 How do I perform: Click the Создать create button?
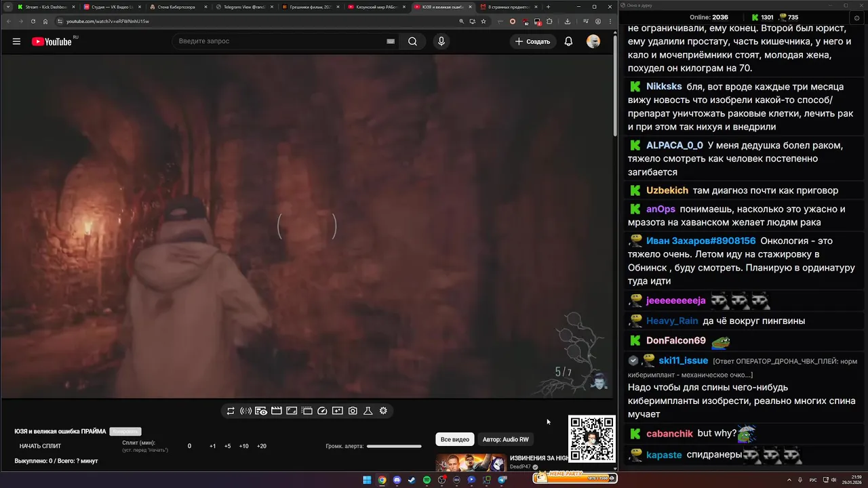click(533, 41)
